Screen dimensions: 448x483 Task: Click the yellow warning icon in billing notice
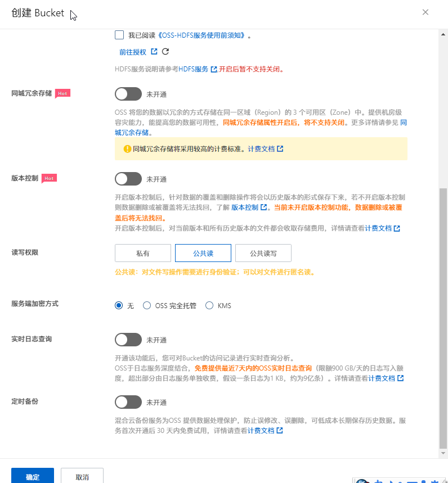[x=127, y=149]
